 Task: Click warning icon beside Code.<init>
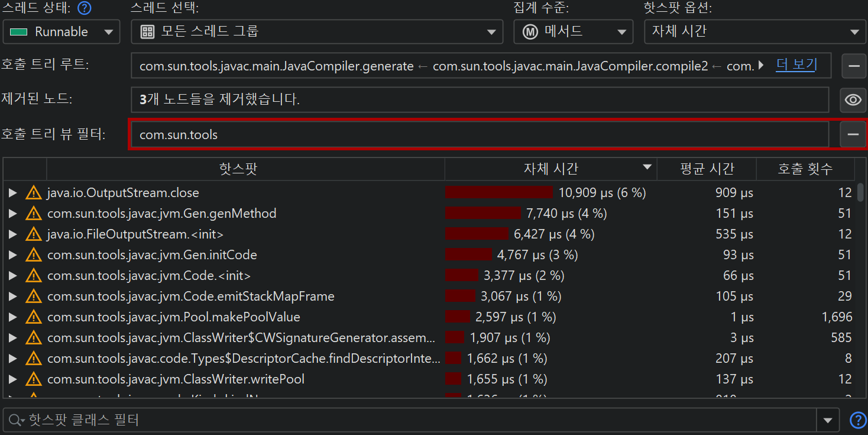[x=34, y=275]
